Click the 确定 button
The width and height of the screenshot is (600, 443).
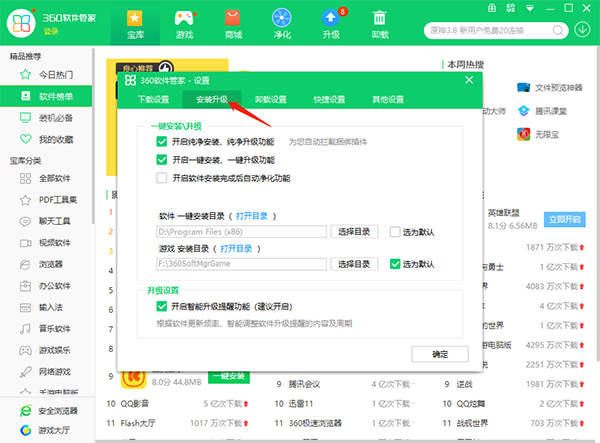point(440,354)
